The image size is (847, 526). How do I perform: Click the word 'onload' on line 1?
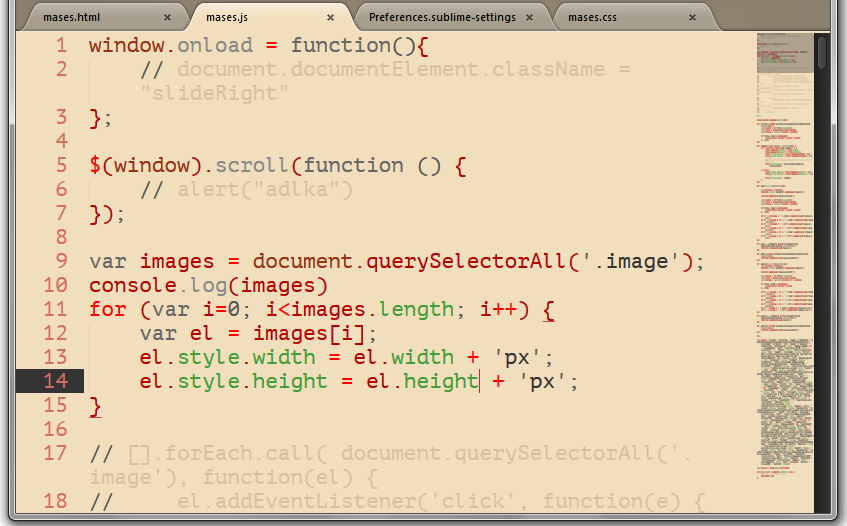coord(215,45)
